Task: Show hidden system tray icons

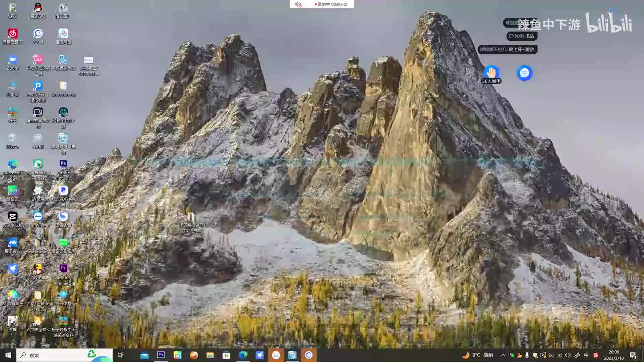Action: pyautogui.click(x=503, y=355)
